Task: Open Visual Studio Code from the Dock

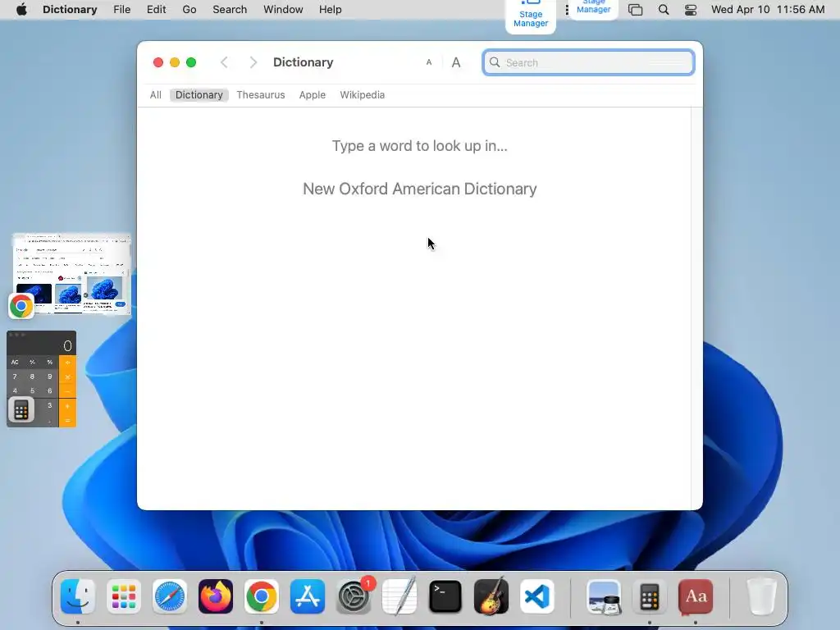Action: point(537,596)
